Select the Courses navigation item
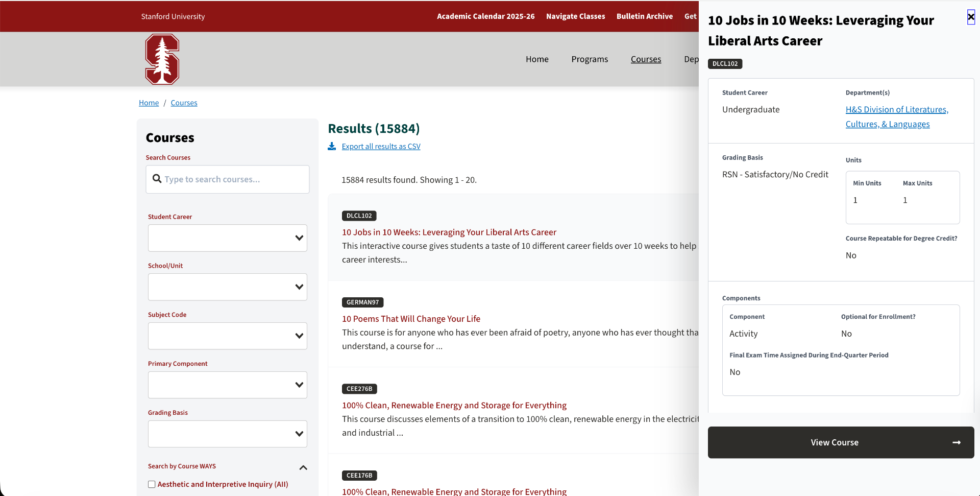The image size is (980, 496). click(646, 59)
